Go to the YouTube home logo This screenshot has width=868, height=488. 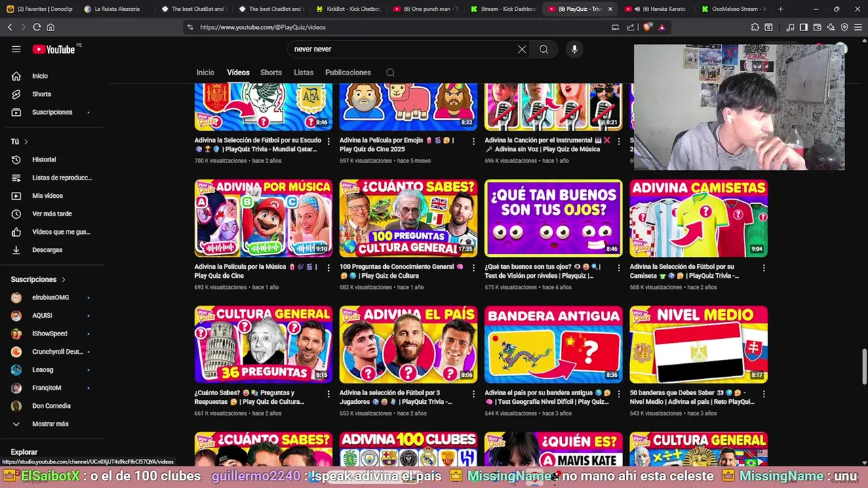point(54,49)
